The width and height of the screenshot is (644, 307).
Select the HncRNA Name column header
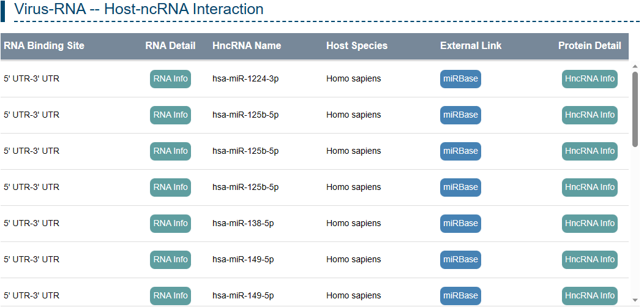coord(247,46)
